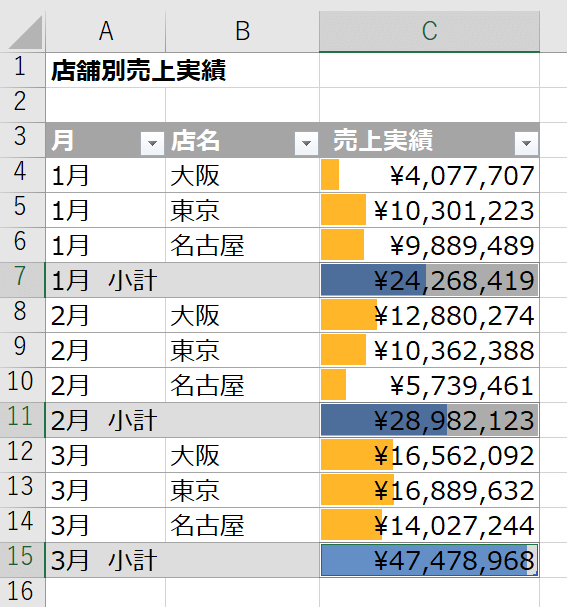Select row 15 header
Screen dimensions: 567x607
point(22,560)
